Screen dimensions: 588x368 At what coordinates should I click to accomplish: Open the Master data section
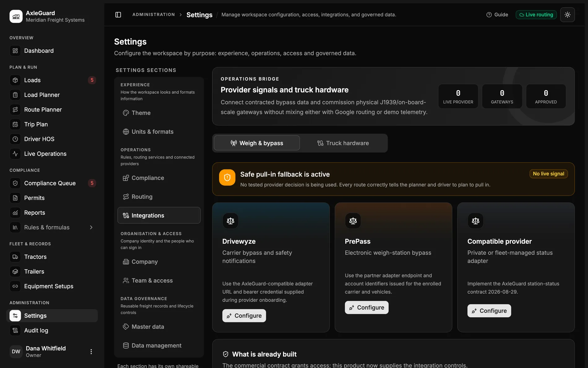click(x=159, y=327)
